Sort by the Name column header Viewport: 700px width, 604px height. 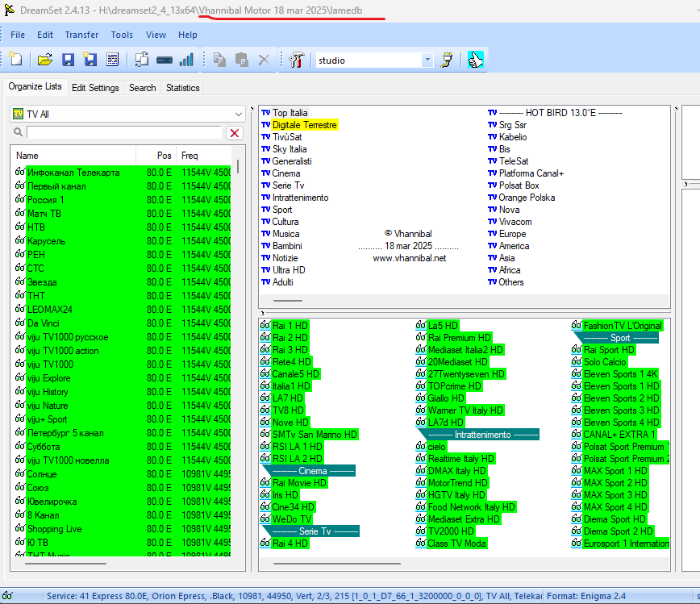click(73, 156)
